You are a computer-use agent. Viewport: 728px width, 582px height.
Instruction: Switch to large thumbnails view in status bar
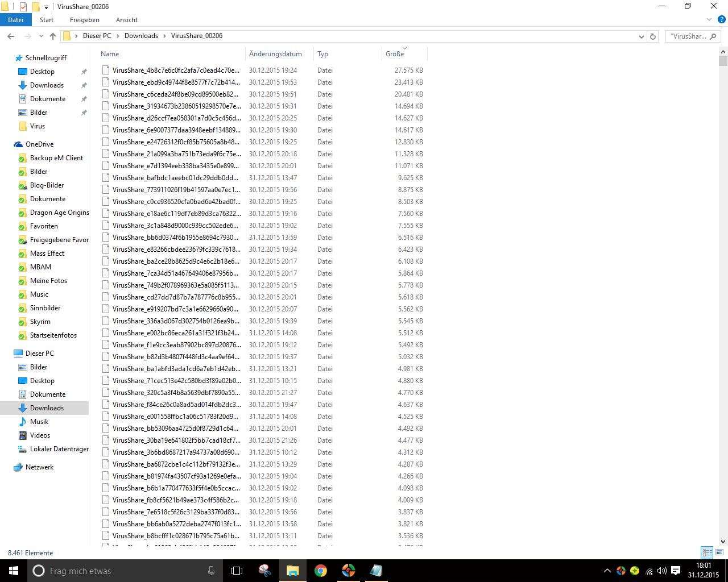(719, 552)
